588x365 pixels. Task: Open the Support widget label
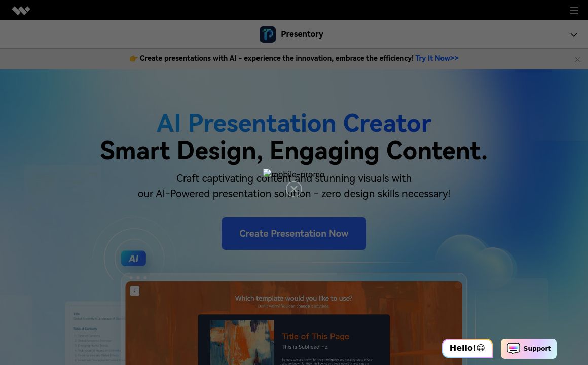pos(537,349)
